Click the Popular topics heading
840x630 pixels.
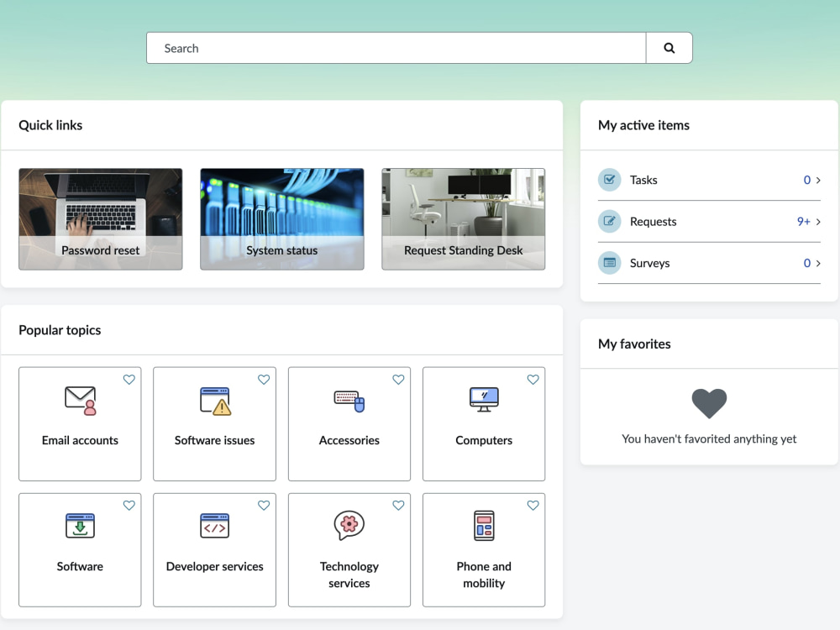coord(60,330)
